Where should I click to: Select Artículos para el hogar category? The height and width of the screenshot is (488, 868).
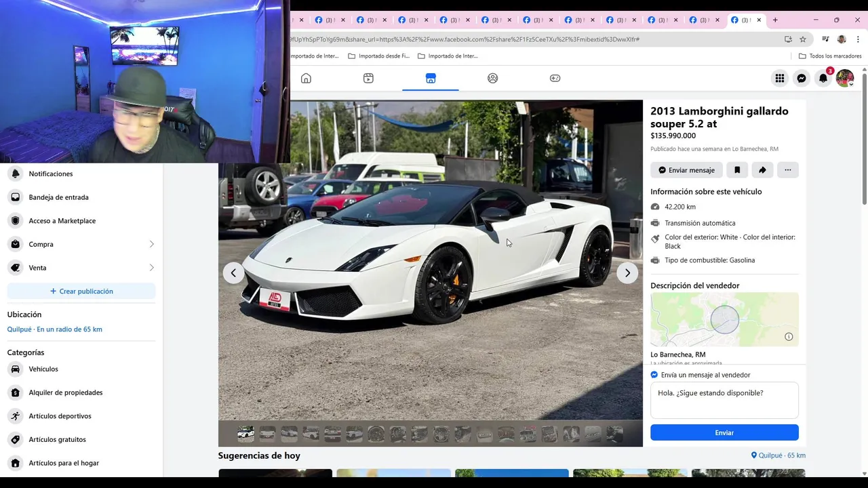(x=81, y=463)
